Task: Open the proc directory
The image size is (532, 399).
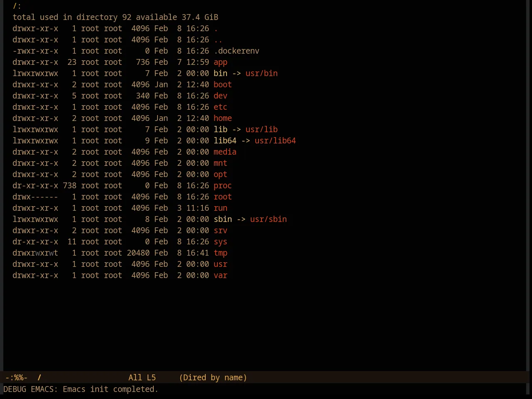Action: pos(223,185)
